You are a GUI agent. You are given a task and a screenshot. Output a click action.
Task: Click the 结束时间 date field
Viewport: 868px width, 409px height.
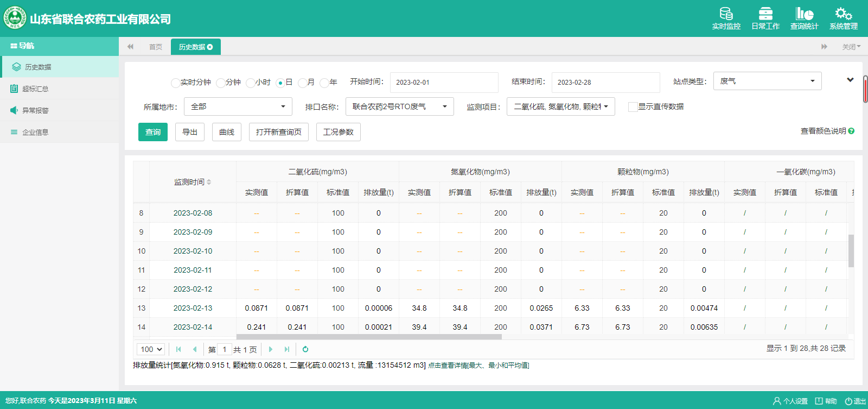click(605, 83)
